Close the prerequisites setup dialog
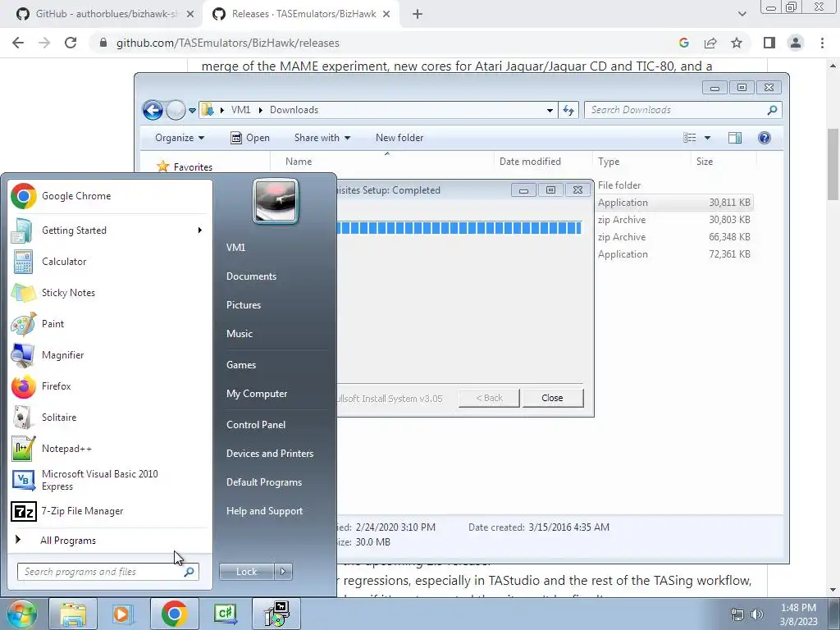Screen dimensions: 840x630 click(x=552, y=398)
